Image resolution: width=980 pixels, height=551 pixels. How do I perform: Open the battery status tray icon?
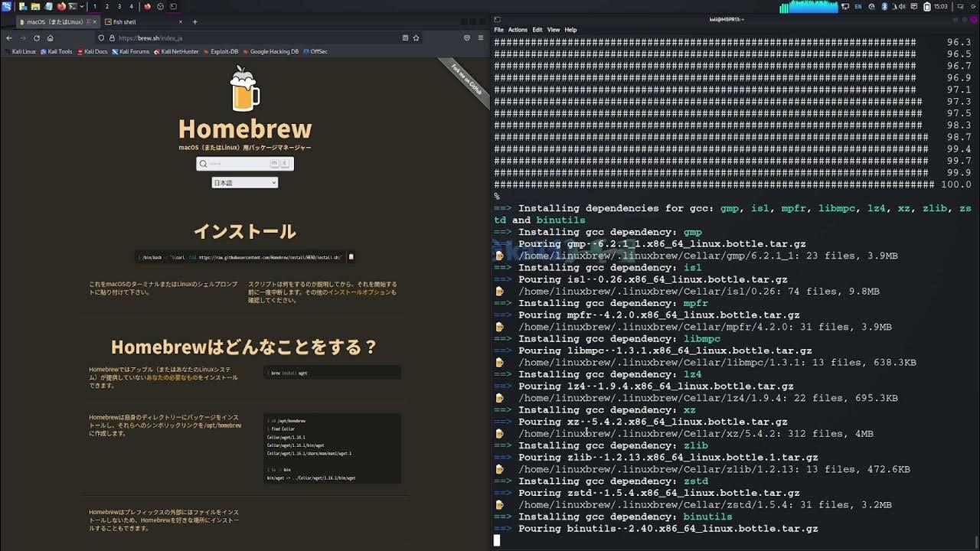927,7
